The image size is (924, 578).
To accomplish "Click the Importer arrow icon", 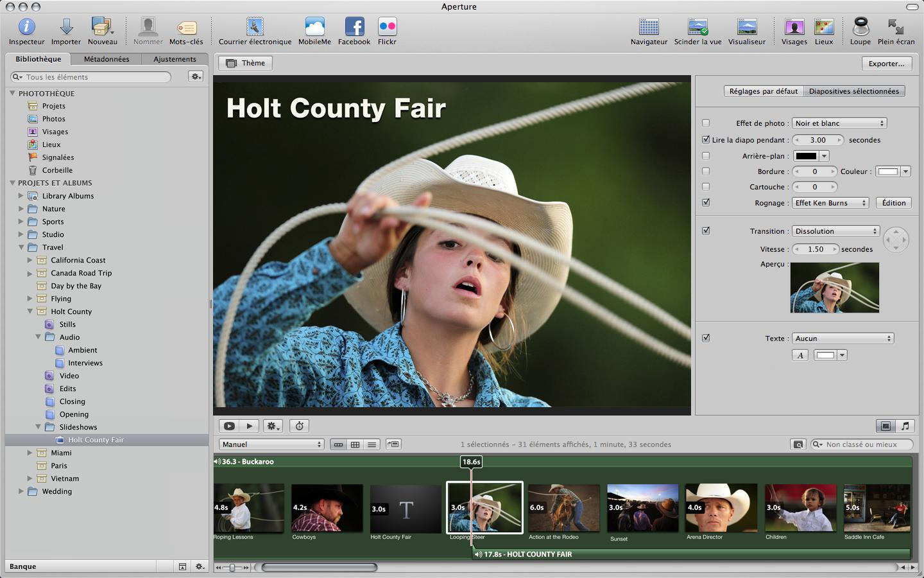I will 66,27.
